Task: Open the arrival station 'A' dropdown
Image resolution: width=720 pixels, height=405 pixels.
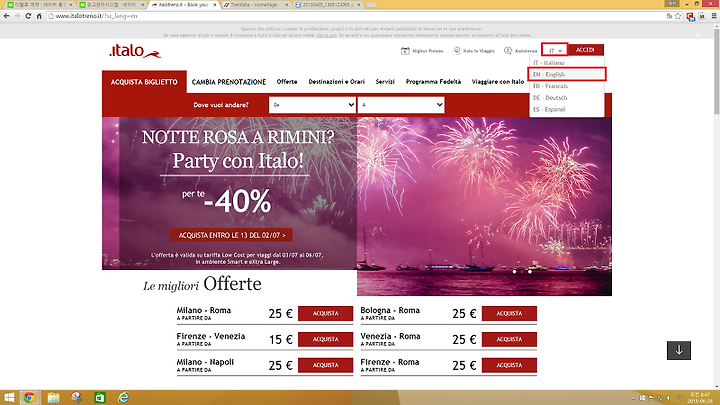Action: tap(401, 105)
